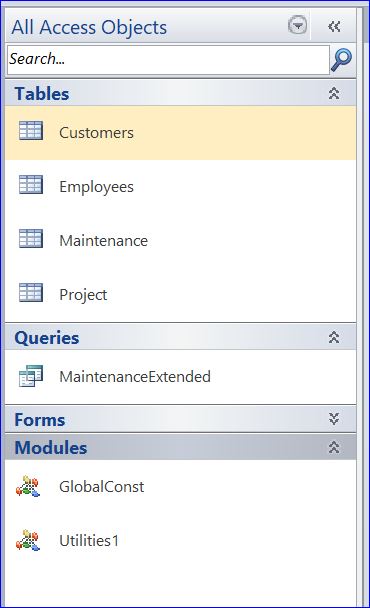370x608 pixels.
Task: Click the MaintenanceExtended query icon
Action: pos(31,376)
